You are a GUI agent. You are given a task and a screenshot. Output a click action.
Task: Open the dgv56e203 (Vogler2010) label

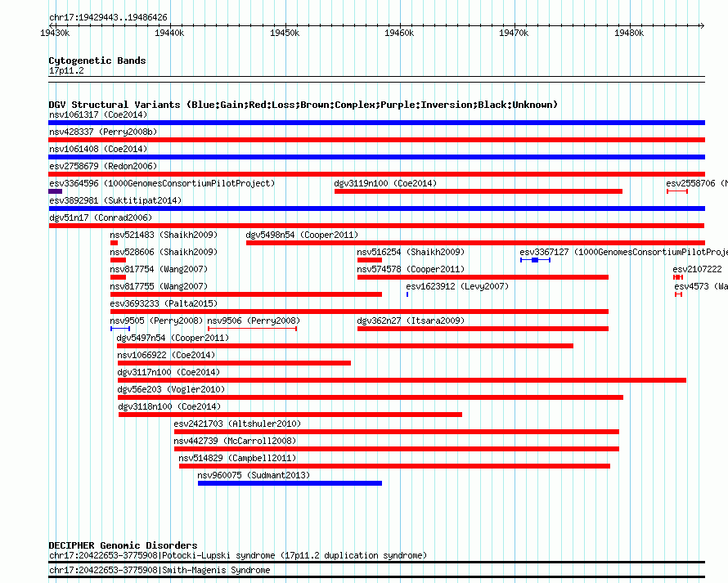point(171,389)
